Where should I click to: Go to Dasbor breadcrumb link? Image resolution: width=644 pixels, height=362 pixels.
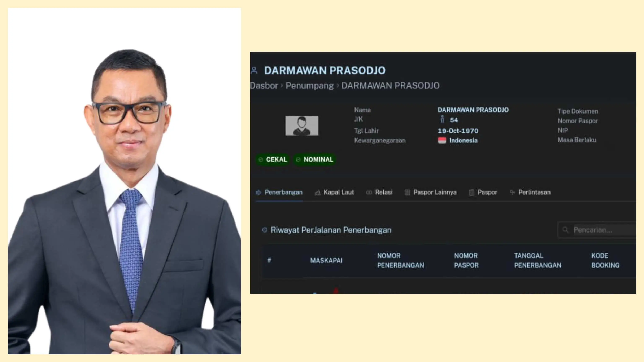click(264, 86)
